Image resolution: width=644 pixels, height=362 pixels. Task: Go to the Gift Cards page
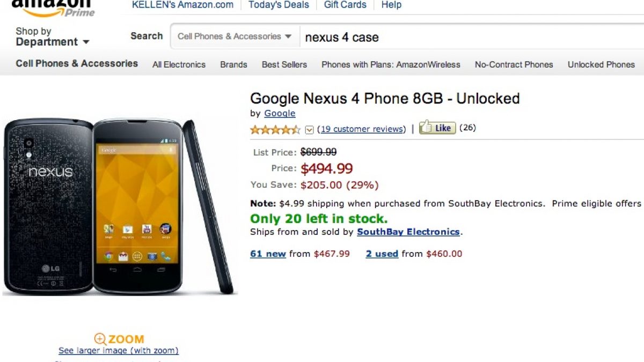point(345,5)
